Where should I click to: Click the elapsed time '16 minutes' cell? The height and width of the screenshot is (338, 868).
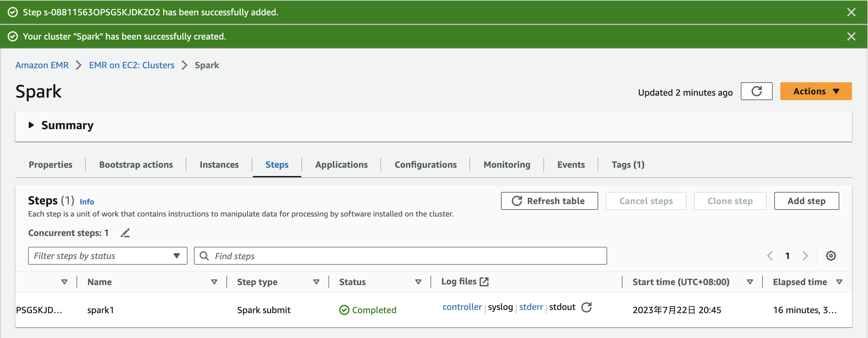click(805, 310)
